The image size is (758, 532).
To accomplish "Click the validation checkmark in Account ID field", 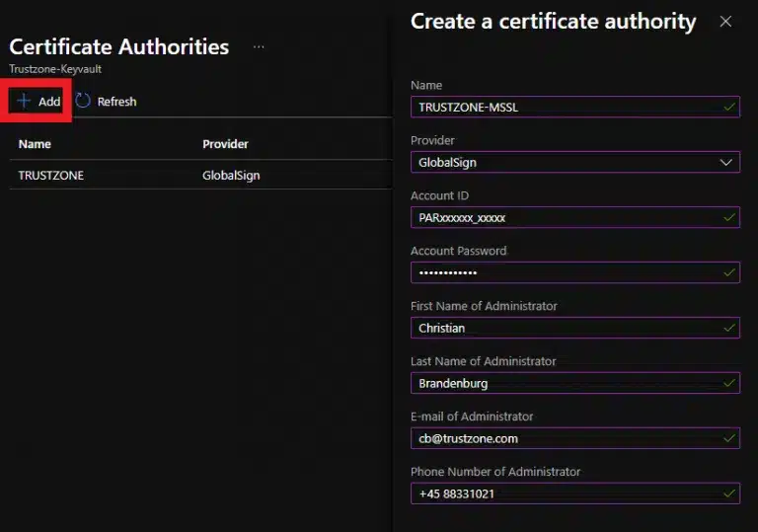I will pos(729,217).
